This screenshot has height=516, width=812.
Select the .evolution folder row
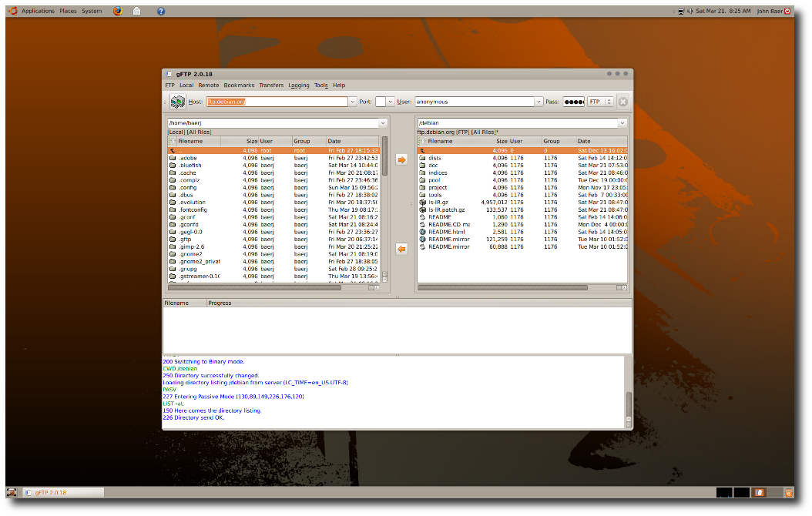[273, 203]
